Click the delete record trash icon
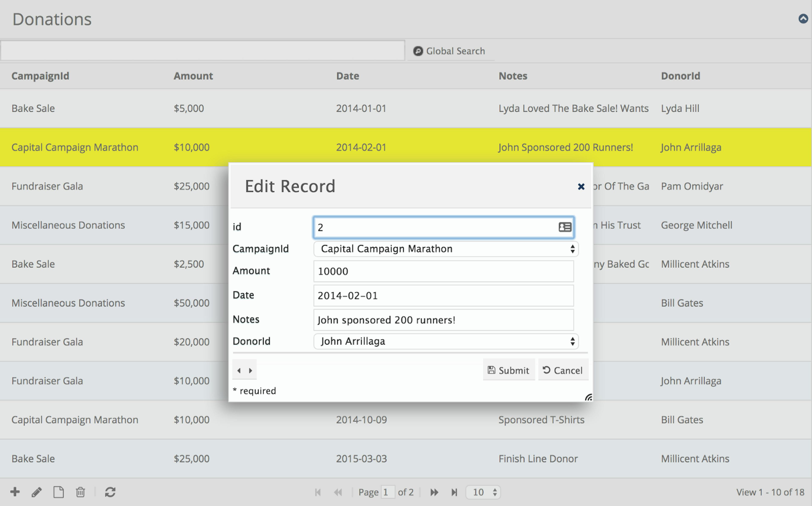Screen dimensions: 812x506 click(80, 492)
